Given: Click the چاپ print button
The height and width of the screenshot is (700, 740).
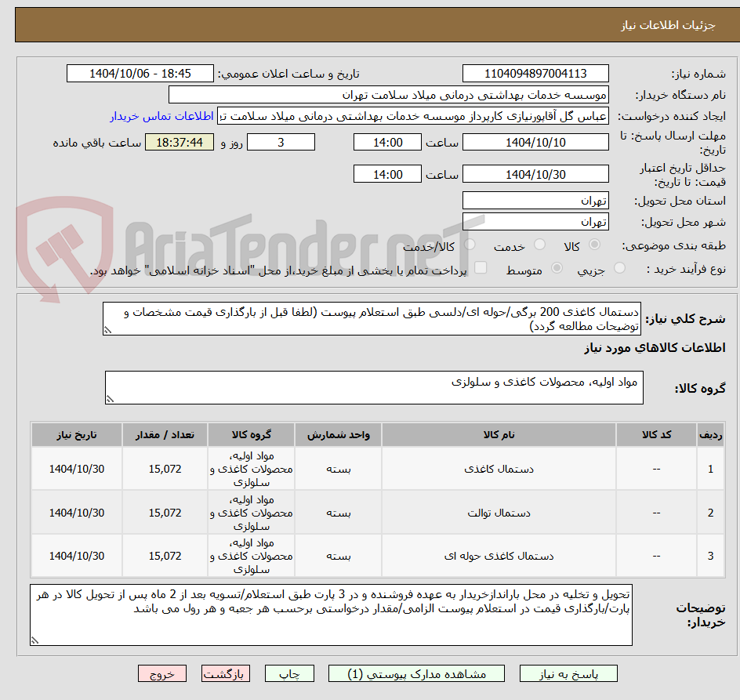Looking at the screenshot, I should (289, 673).
